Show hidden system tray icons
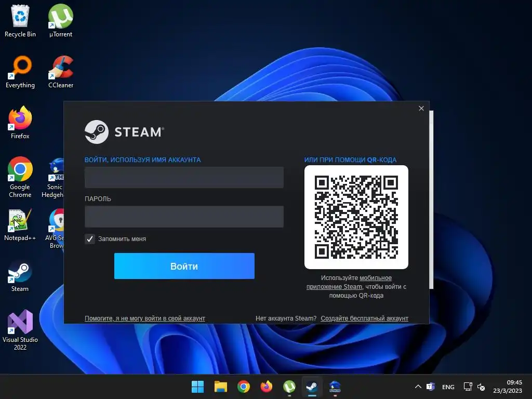The width and height of the screenshot is (532, 399). (418, 387)
